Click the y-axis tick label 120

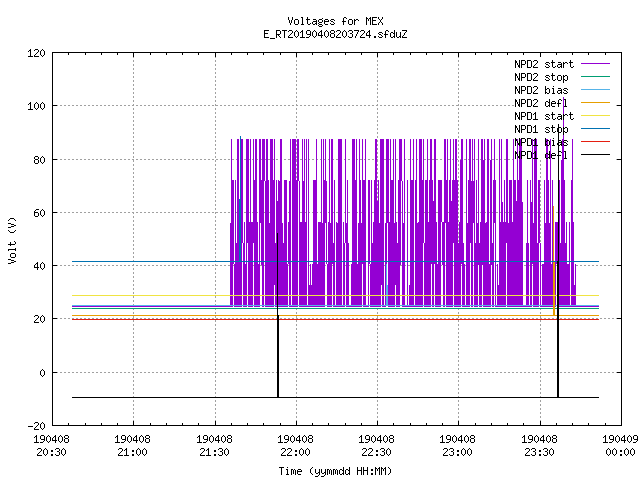point(36,53)
